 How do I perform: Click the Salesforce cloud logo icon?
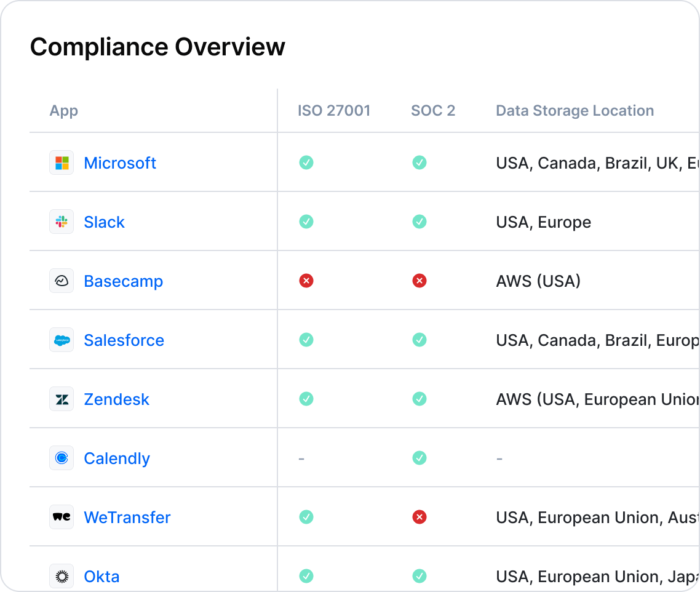(62, 340)
